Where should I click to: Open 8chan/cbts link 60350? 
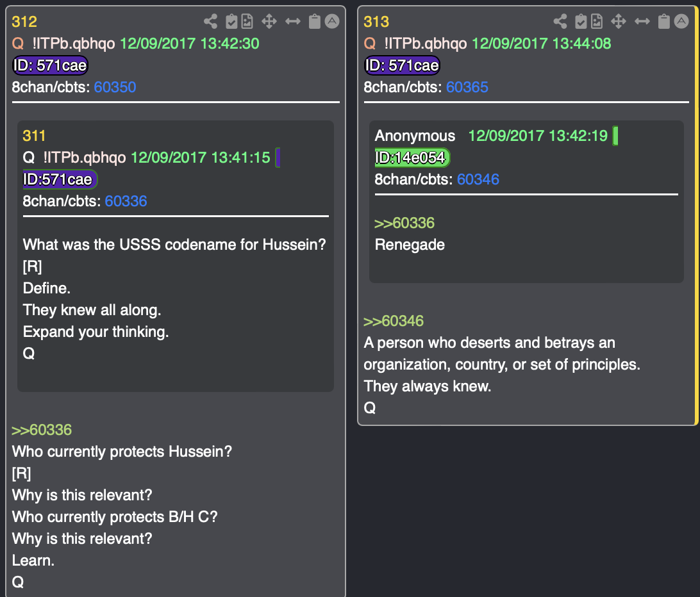coord(115,87)
